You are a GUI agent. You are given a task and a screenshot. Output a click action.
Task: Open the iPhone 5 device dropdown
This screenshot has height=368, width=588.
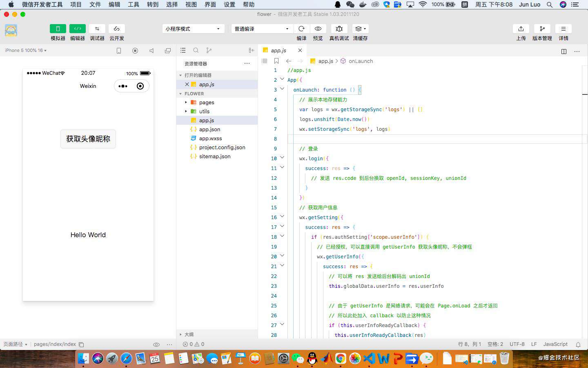(x=26, y=50)
